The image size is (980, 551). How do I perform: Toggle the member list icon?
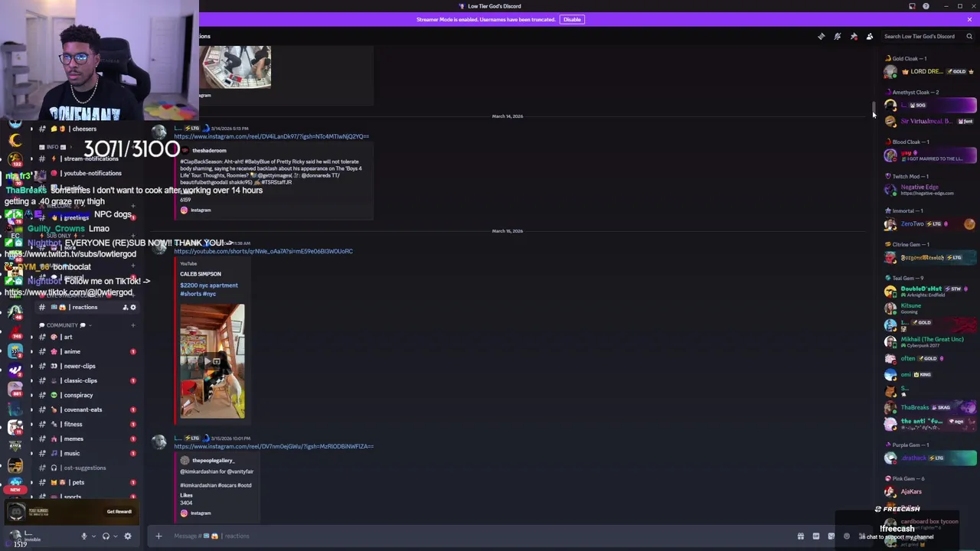pos(870,36)
